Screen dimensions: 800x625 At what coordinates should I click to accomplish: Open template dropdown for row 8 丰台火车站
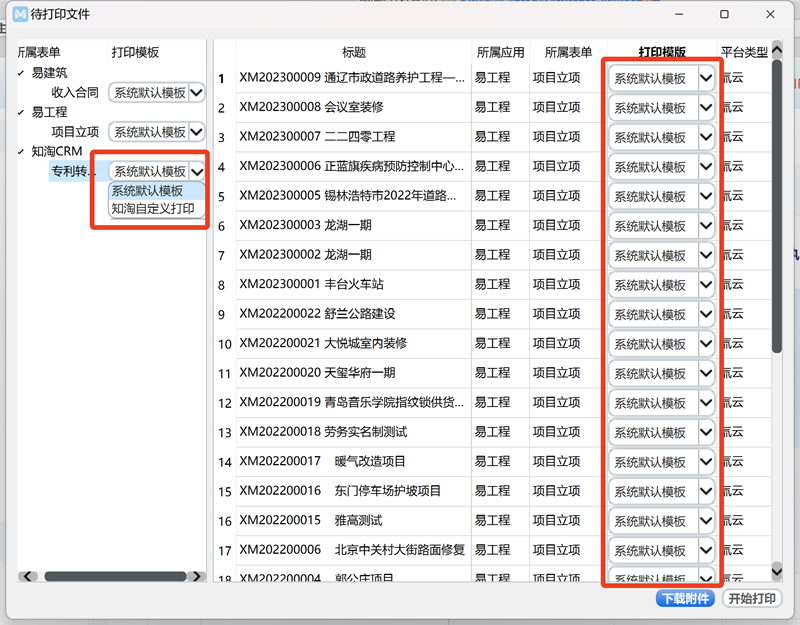click(x=706, y=285)
